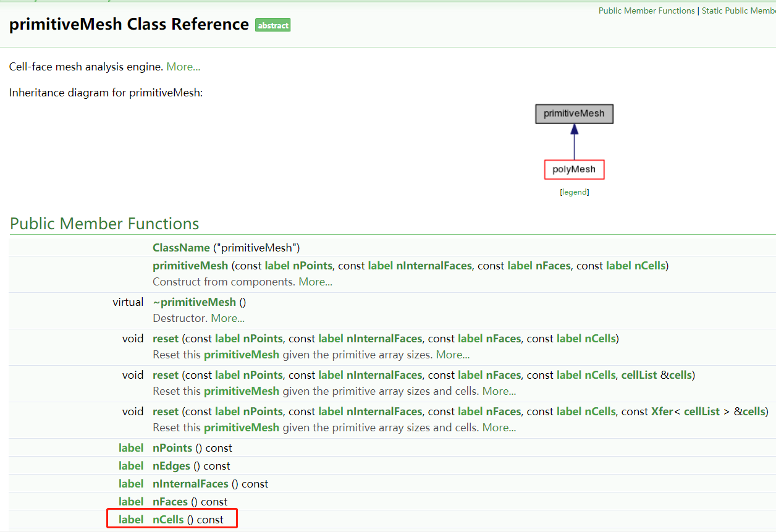Open More link after Cell-face mesh analysis engine
The image size is (776, 532).
click(x=183, y=67)
